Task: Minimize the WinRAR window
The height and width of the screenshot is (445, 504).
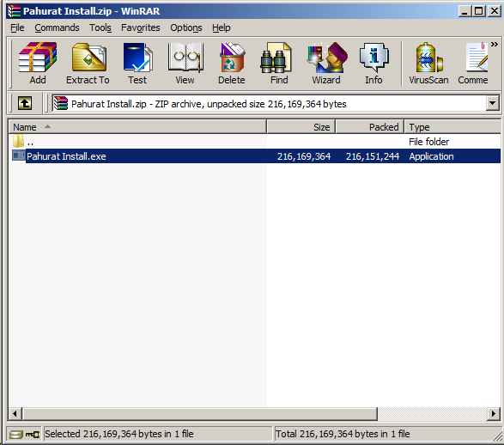Action: click(x=465, y=11)
